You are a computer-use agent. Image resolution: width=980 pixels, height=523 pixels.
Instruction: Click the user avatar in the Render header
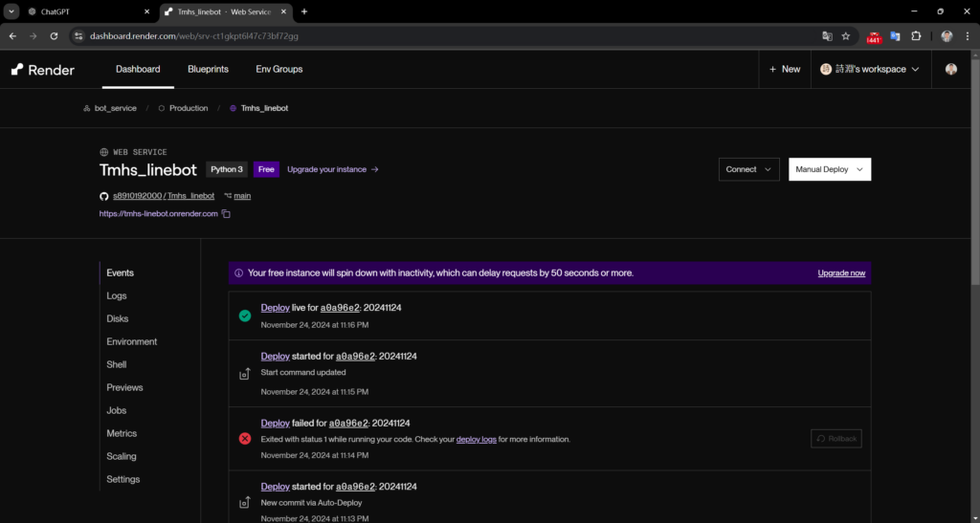tap(950, 69)
